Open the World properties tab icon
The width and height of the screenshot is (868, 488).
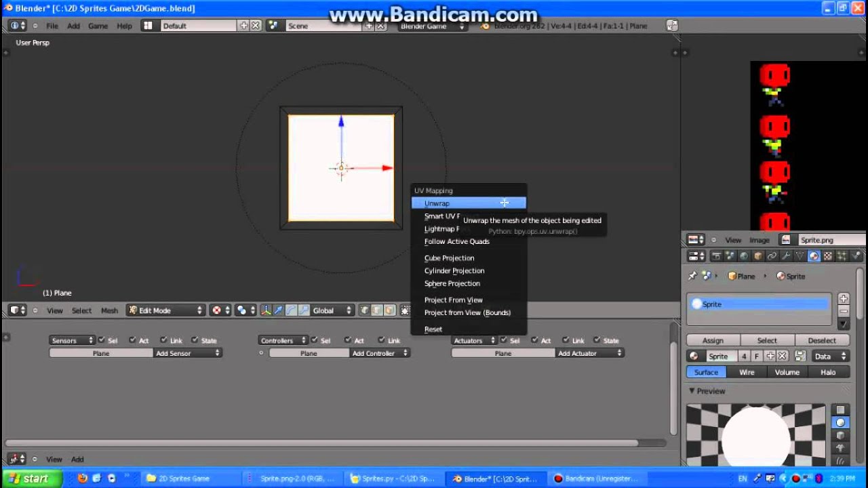pos(744,256)
